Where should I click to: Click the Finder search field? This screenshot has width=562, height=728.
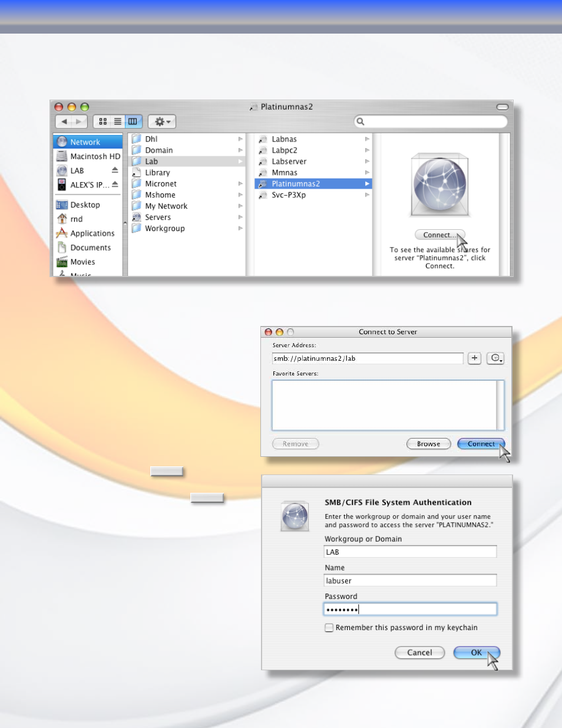[x=431, y=121]
